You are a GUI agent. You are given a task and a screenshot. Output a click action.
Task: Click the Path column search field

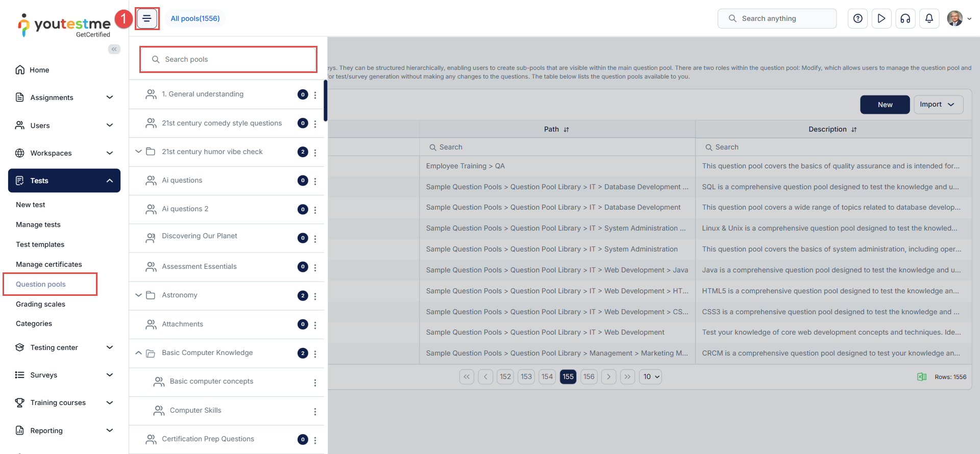pyautogui.click(x=557, y=147)
